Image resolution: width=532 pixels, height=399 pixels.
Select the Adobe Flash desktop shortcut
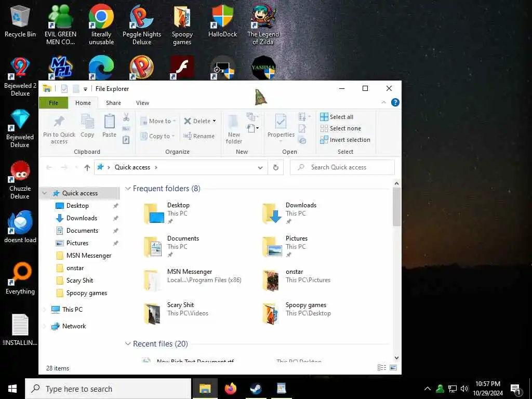point(182,67)
